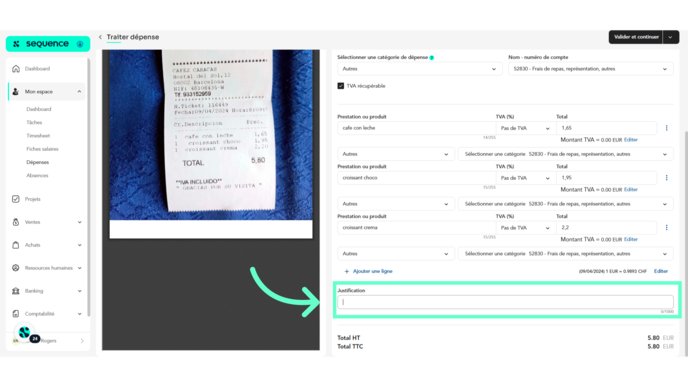Open TVA dropdown for cafe con leche
The height and width of the screenshot is (387, 688).
[525, 128]
